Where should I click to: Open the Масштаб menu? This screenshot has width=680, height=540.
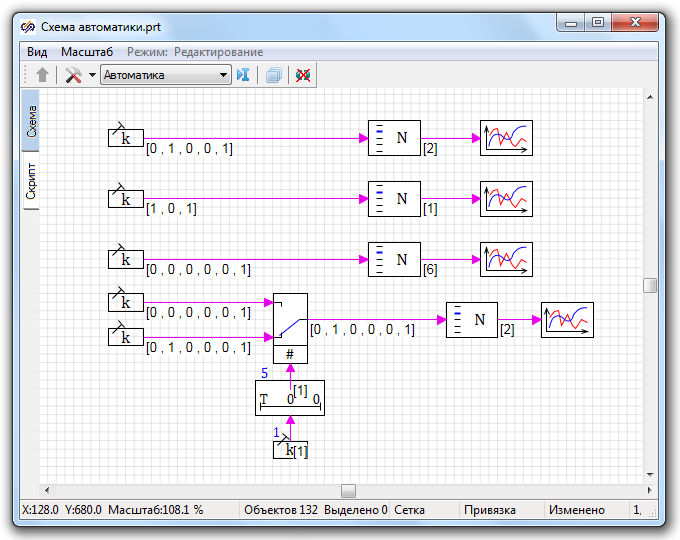(87, 51)
